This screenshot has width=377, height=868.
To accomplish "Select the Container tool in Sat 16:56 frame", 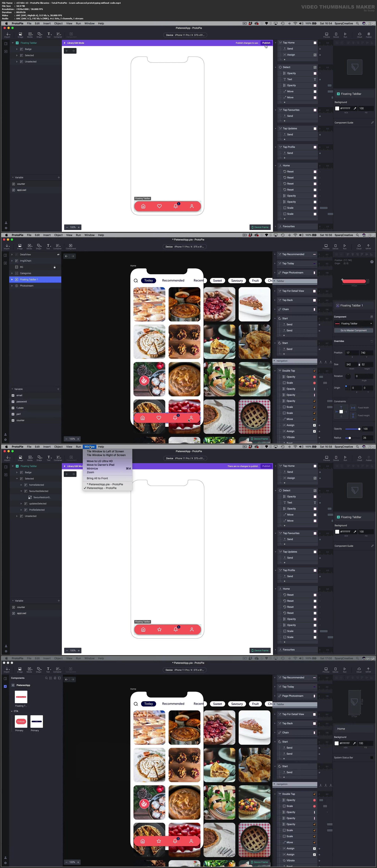I will [57, 246].
